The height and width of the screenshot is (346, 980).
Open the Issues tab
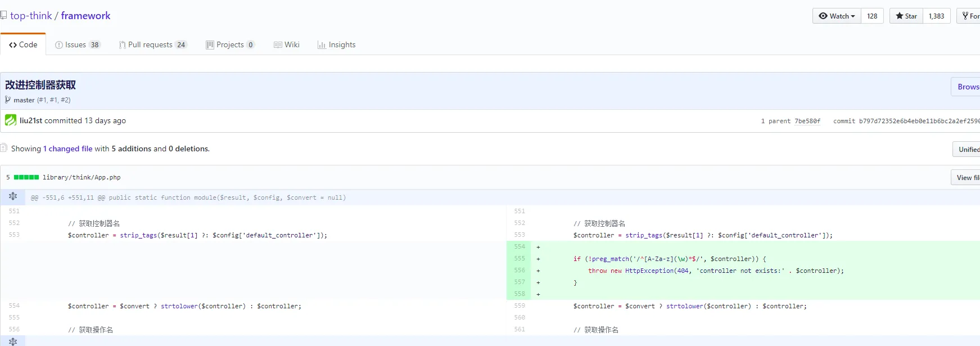[x=77, y=44]
